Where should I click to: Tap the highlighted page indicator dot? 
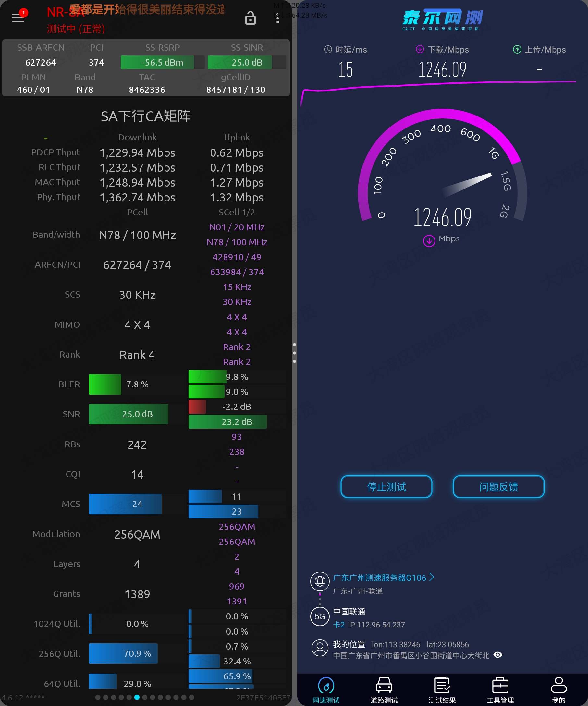pyautogui.click(x=137, y=697)
